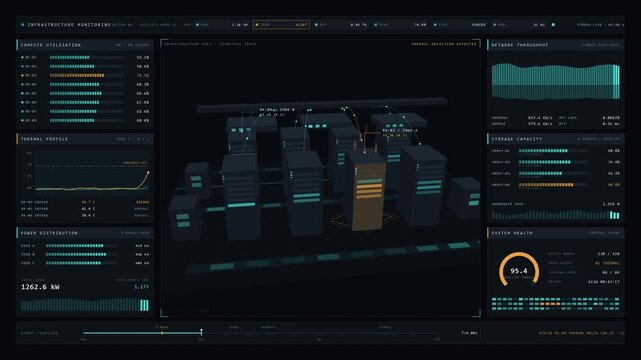Image resolution: width=641 pixels, height=360 pixels.
Task: Open the Network Throughput panel header
Action: (556, 45)
